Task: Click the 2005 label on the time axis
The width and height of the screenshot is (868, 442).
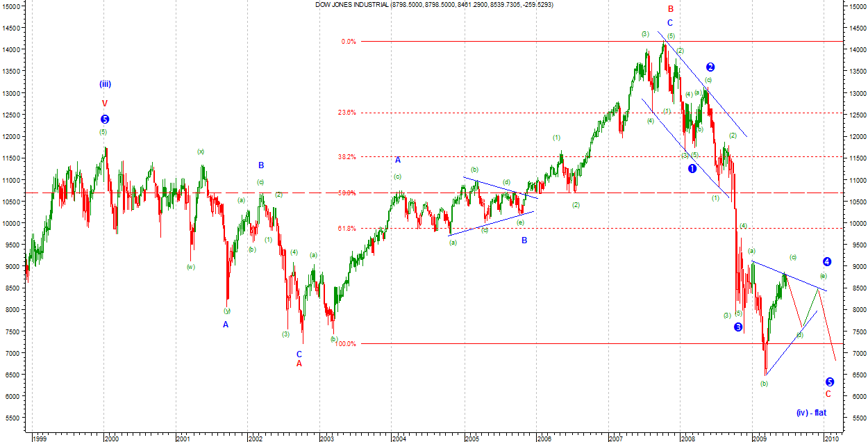Action: tap(472, 438)
